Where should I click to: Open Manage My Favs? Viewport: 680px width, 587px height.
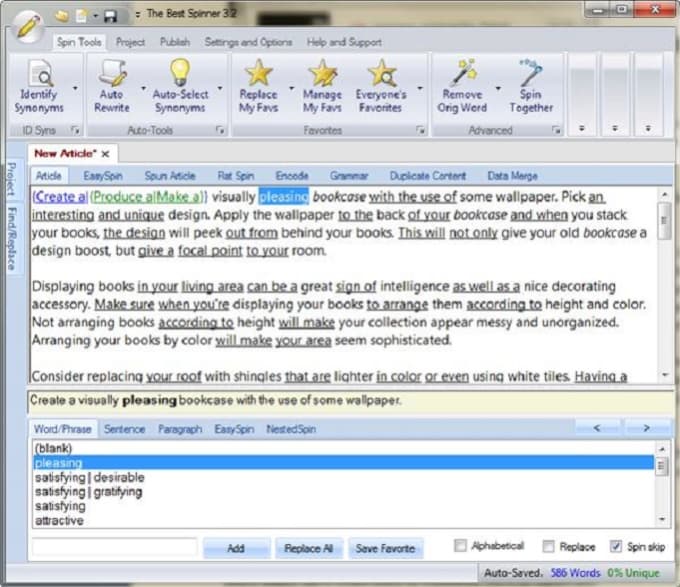coord(322,86)
